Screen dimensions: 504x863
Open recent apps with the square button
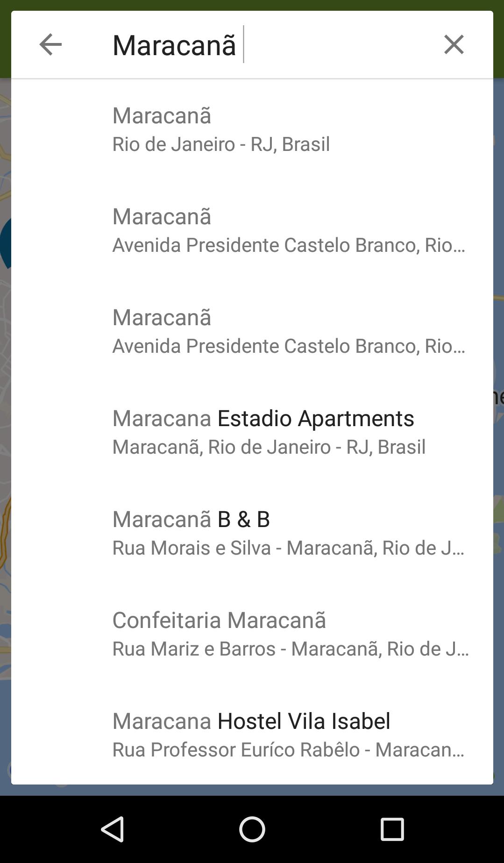pyautogui.click(x=392, y=829)
